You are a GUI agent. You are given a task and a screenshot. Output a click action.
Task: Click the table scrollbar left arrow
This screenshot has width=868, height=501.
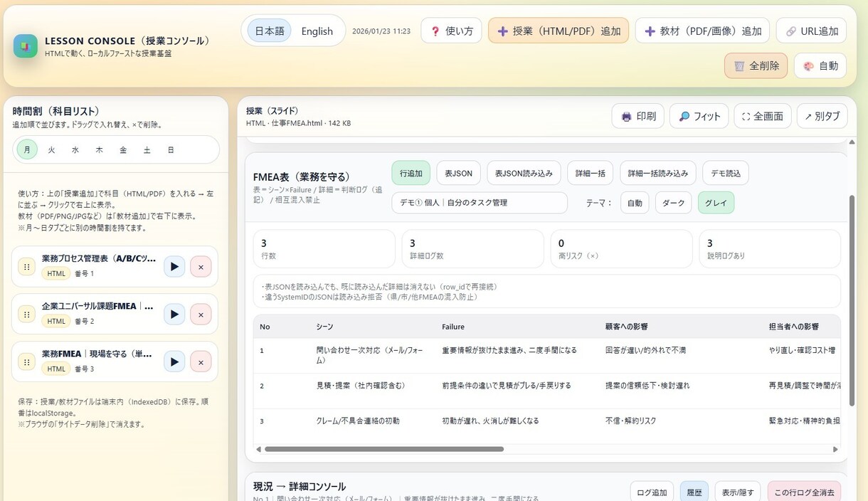coord(258,449)
